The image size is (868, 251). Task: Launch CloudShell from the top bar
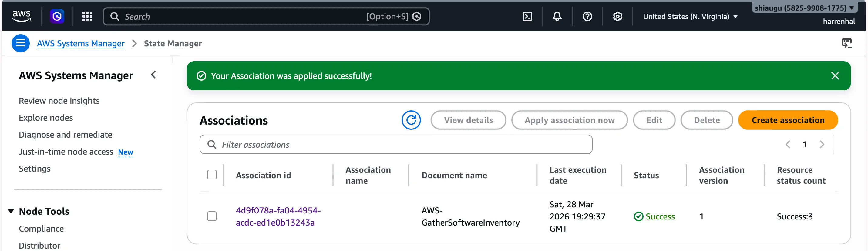(527, 16)
